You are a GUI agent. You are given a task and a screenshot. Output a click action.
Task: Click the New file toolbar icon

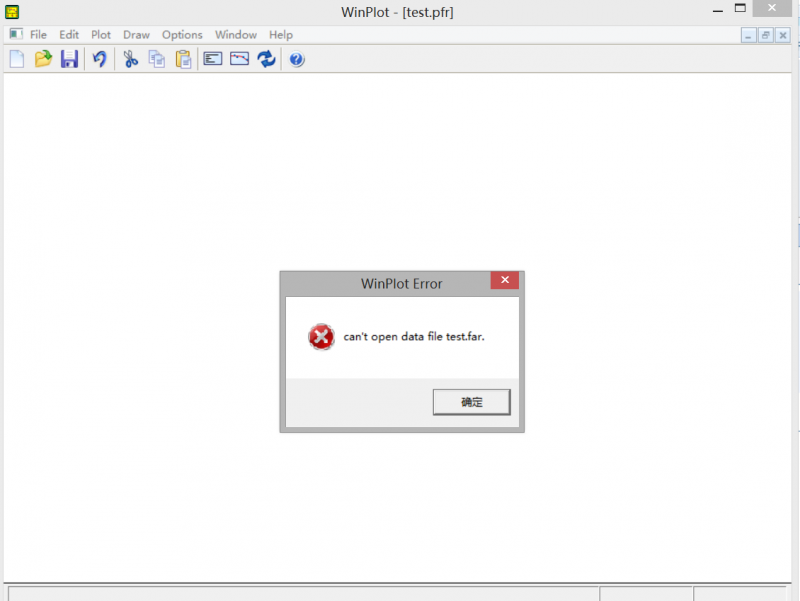(x=17, y=59)
